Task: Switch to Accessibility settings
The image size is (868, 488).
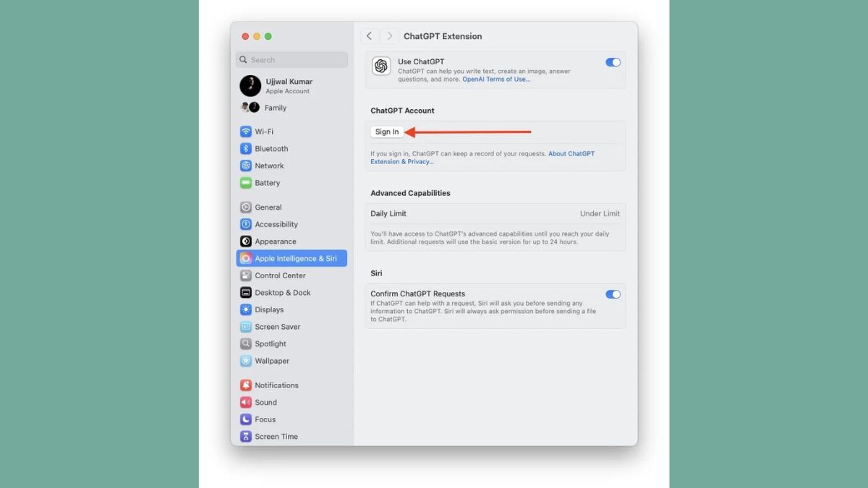Action: 292,224
